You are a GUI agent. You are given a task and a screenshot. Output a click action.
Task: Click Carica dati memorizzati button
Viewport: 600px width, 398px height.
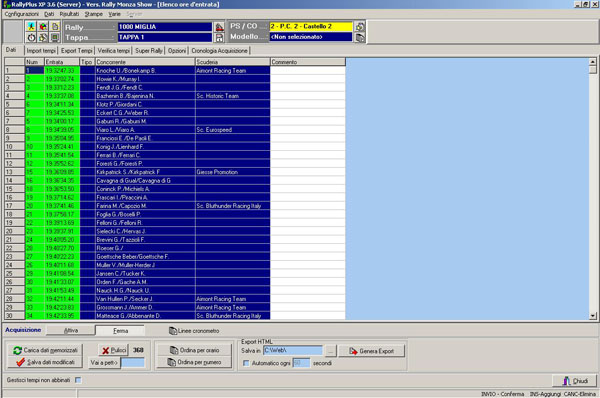click(44, 350)
